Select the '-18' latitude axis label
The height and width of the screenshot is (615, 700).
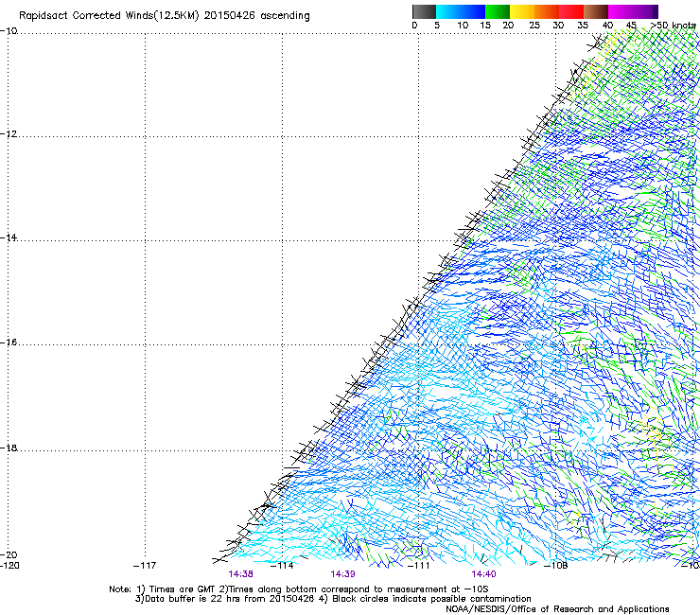tap(9, 448)
